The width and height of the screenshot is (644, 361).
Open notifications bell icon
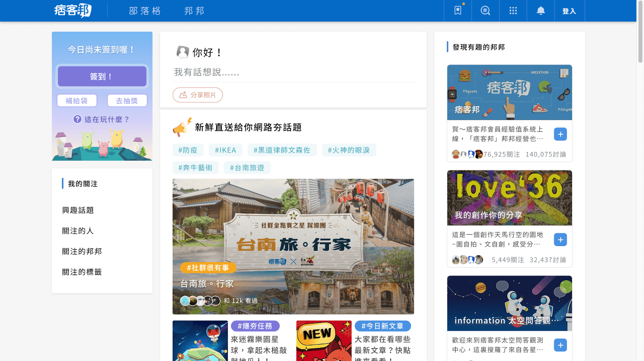(x=541, y=11)
